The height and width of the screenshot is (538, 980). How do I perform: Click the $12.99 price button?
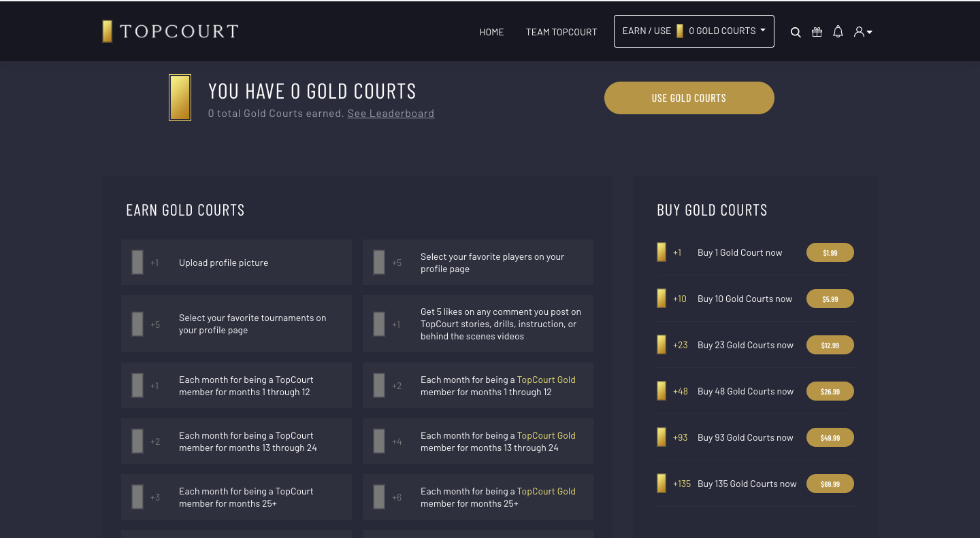830,345
